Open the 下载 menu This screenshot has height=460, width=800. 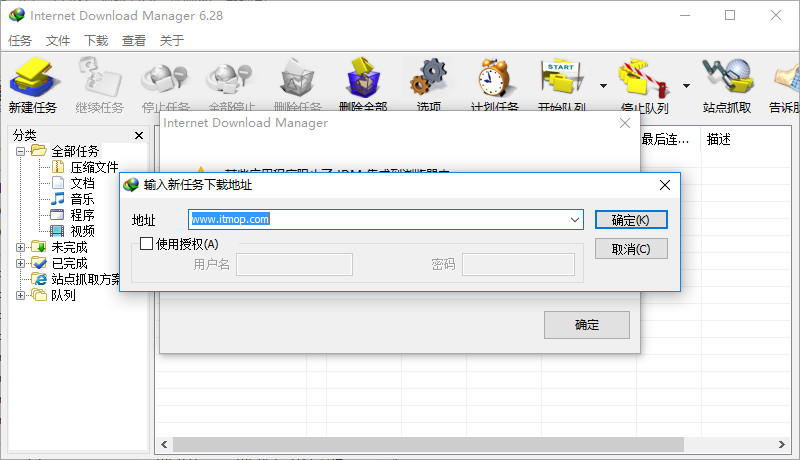[x=96, y=40]
